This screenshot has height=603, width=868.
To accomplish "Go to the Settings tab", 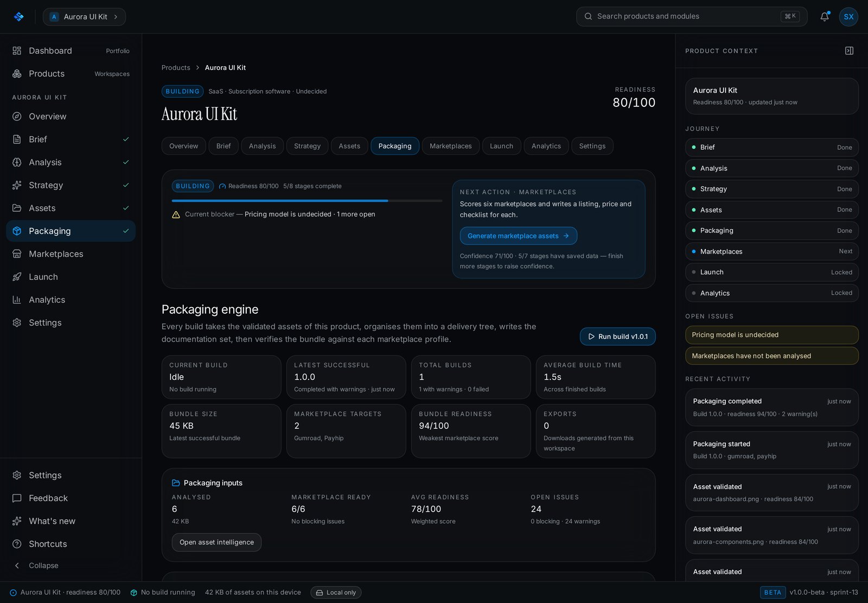I will 592,146.
